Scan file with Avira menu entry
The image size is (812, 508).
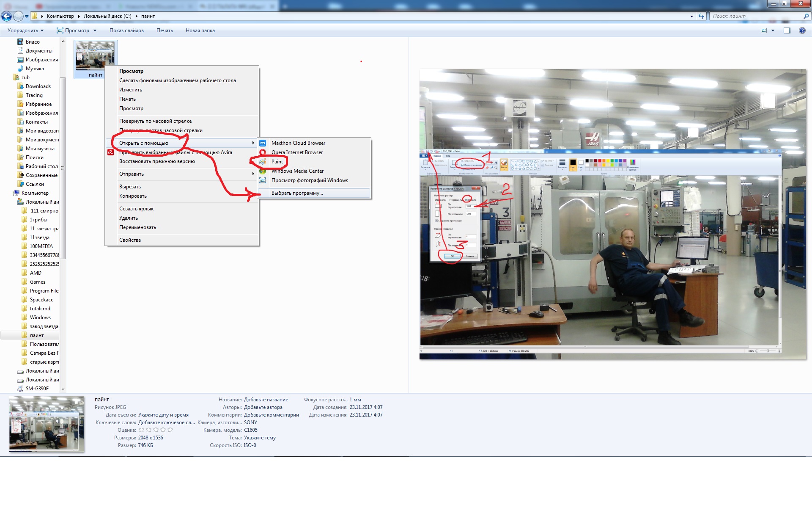pyautogui.click(x=176, y=152)
